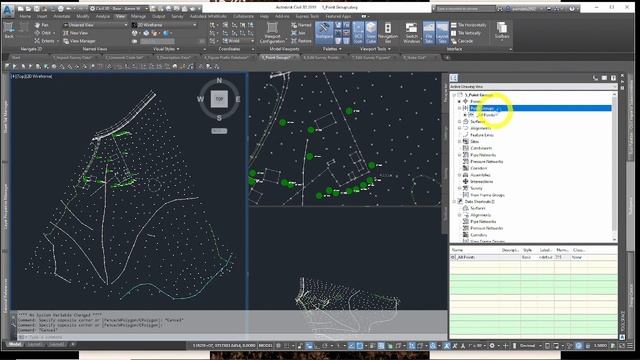Click Cascade in Interface panel

462,41
